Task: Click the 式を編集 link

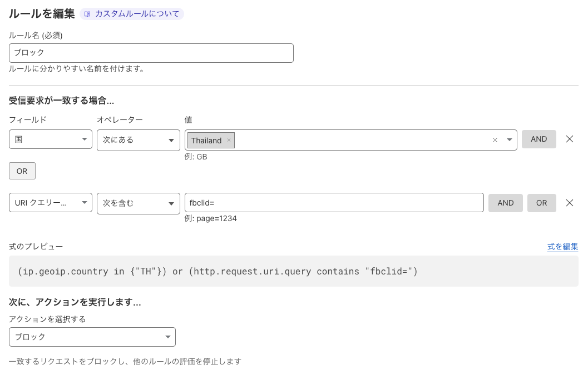Action: tap(562, 247)
